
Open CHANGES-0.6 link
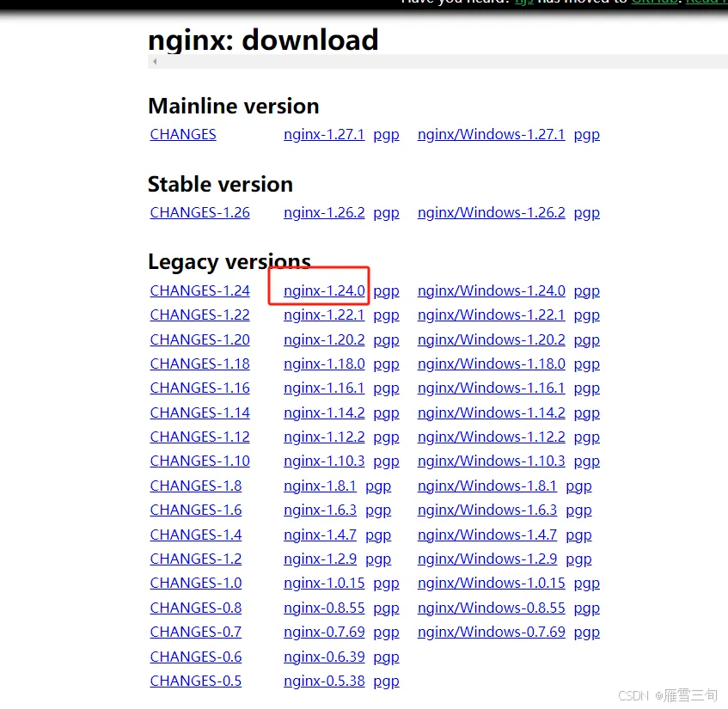click(x=195, y=657)
